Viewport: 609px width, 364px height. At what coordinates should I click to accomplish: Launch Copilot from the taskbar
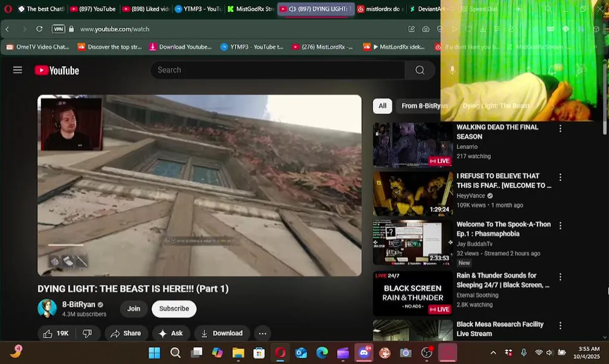click(217, 352)
